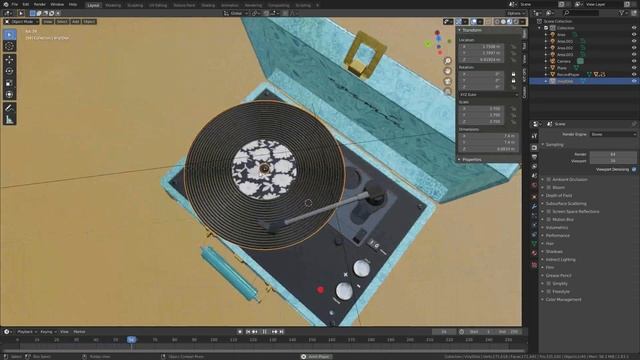Image resolution: width=640 pixels, height=360 pixels.
Task: Toggle camera view gizmo in viewport
Action: [448, 81]
